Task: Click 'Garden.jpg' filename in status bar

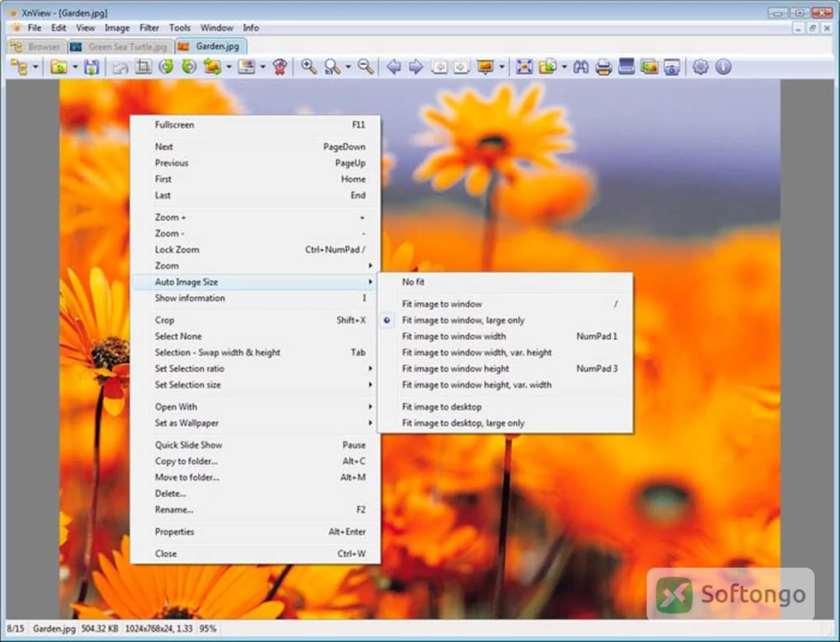Action: [x=54, y=629]
